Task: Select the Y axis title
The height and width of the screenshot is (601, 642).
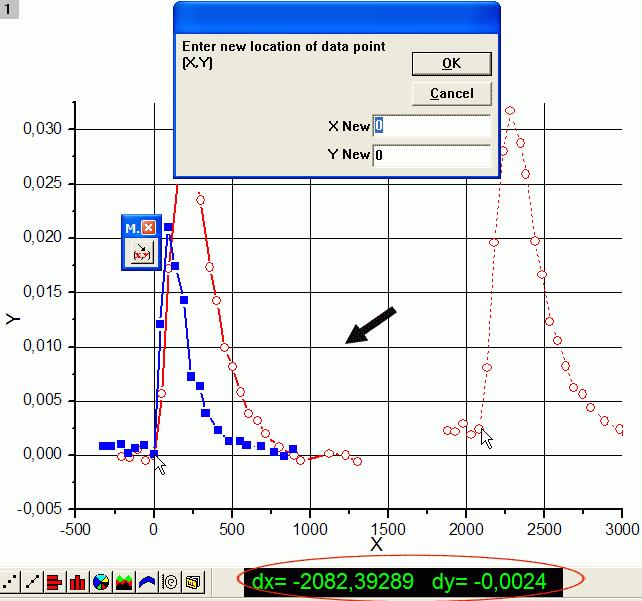Action: 13,319
